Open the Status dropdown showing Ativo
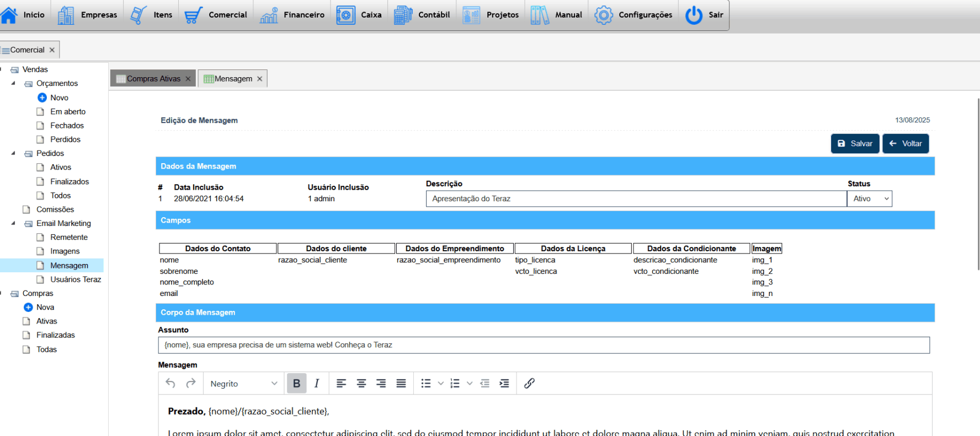980x436 pixels. [870, 199]
